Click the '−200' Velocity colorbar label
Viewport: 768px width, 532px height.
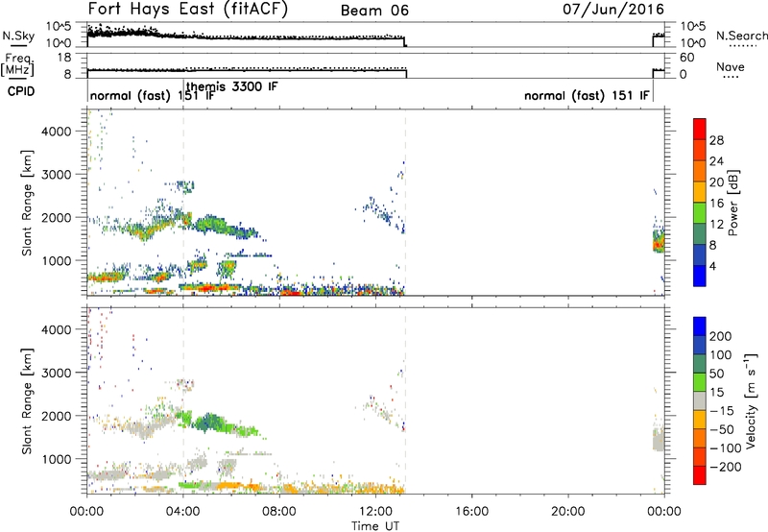tap(725, 467)
